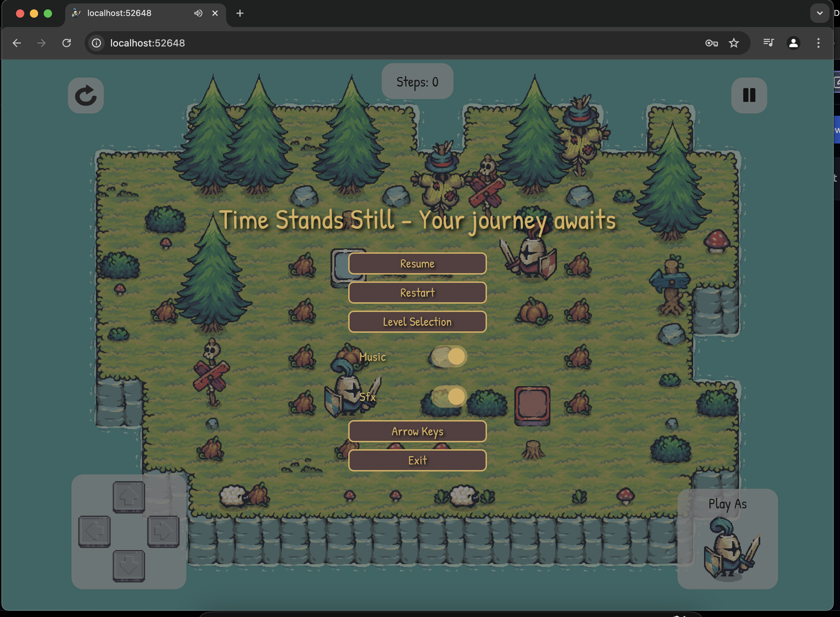Viewport: 840px width, 617px height.
Task: Toggle the Music switch
Action: coord(449,356)
